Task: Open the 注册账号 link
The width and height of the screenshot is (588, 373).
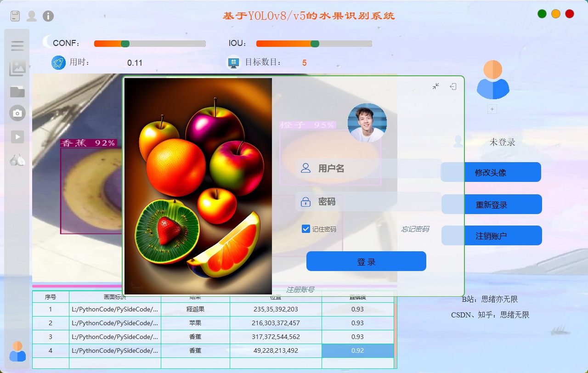Action: (300, 289)
